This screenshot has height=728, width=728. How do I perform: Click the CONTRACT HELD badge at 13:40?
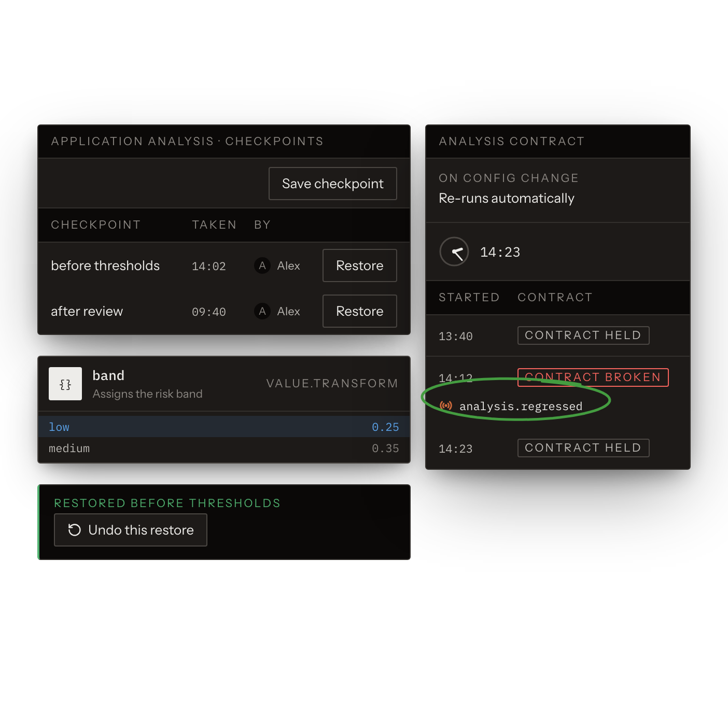[x=583, y=335]
